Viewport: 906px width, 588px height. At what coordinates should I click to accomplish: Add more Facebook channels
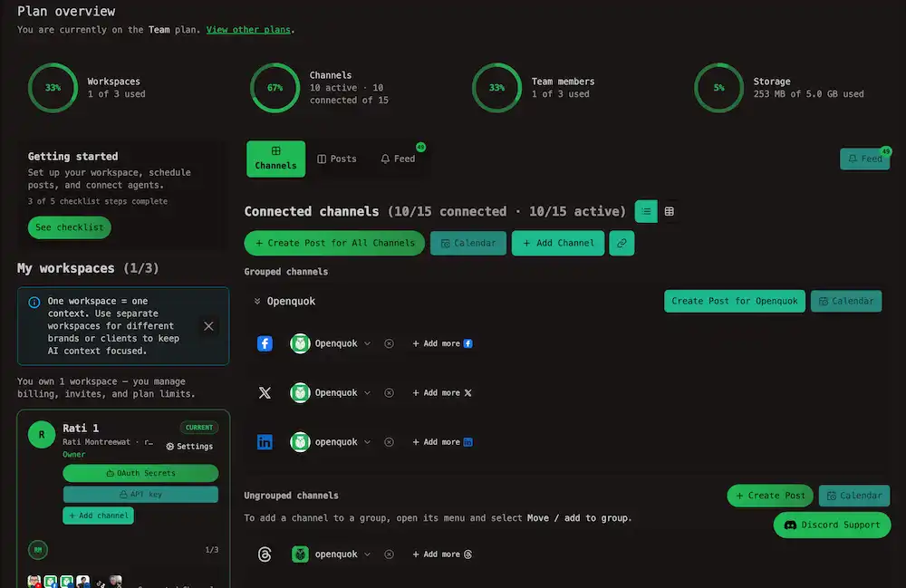442,343
